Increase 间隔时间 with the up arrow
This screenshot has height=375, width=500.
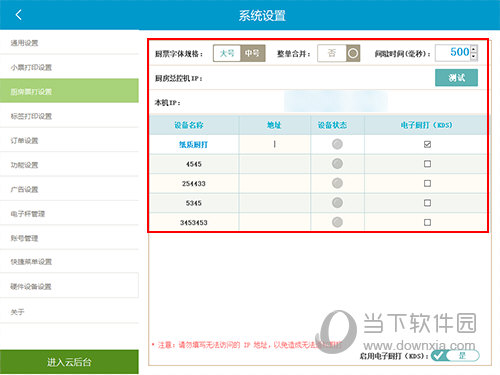pyautogui.click(x=474, y=49)
